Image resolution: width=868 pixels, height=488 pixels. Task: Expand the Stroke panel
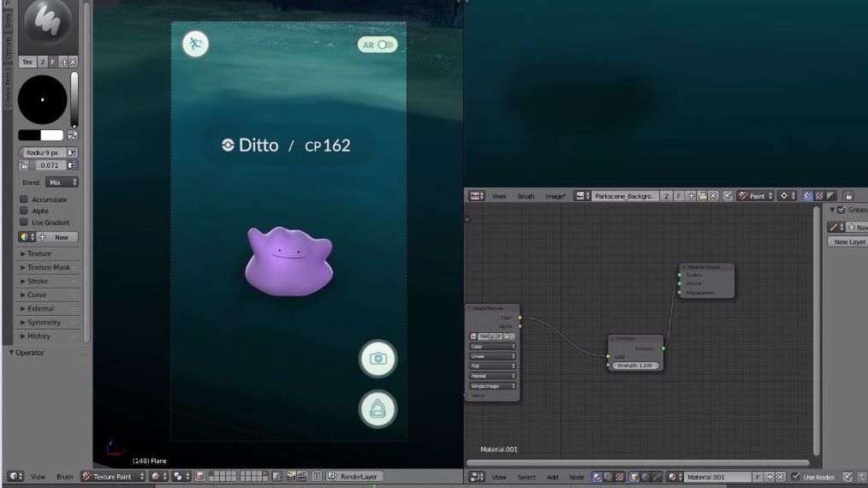[x=38, y=281]
